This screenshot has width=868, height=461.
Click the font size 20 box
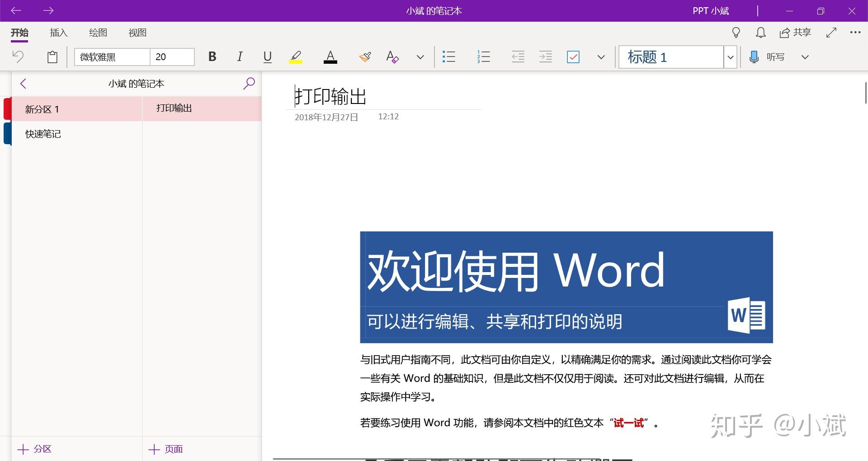pyautogui.click(x=172, y=57)
